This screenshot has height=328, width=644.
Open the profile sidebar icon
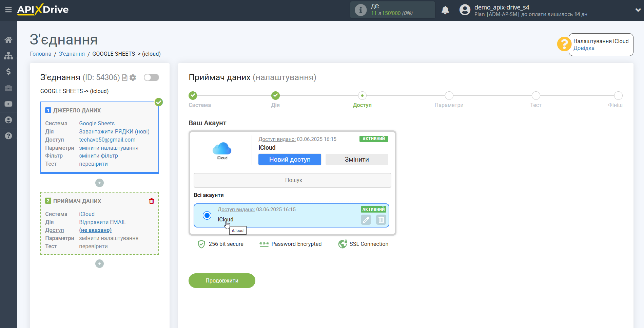[x=8, y=120]
